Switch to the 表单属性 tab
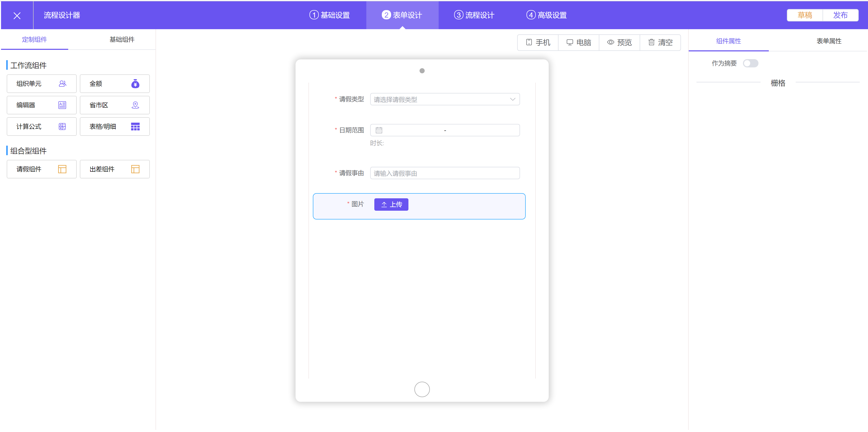868x432 pixels. tap(828, 41)
